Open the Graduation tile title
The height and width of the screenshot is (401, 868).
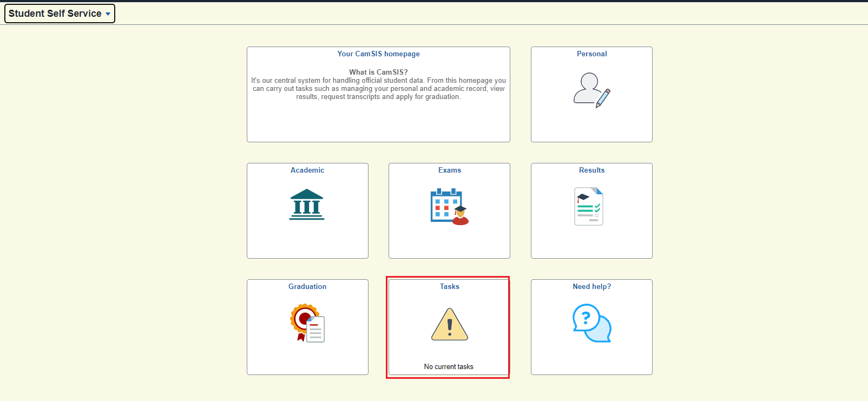pos(307,287)
